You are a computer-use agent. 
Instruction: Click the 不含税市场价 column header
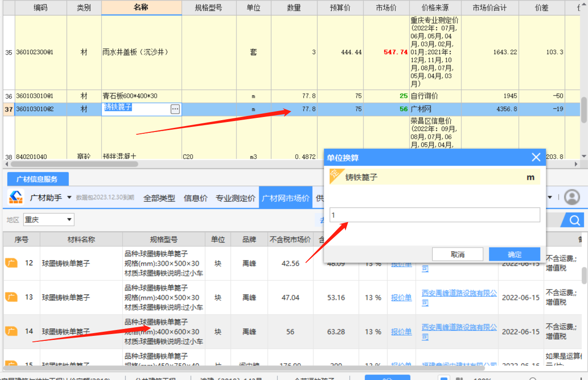tap(290, 239)
